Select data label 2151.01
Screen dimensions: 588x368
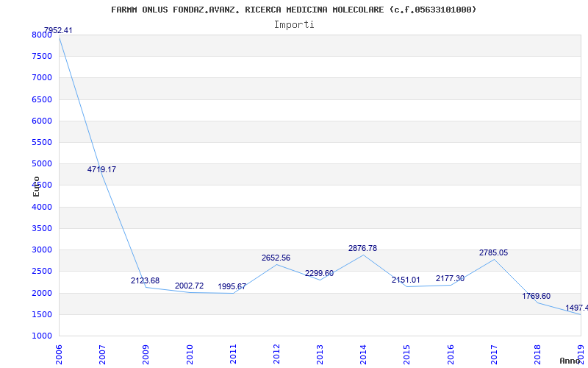(406, 280)
